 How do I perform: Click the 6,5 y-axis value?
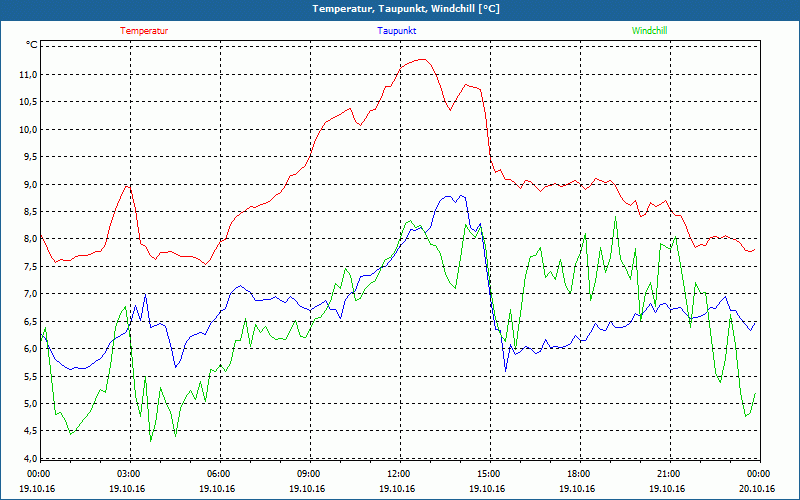click(30, 321)
